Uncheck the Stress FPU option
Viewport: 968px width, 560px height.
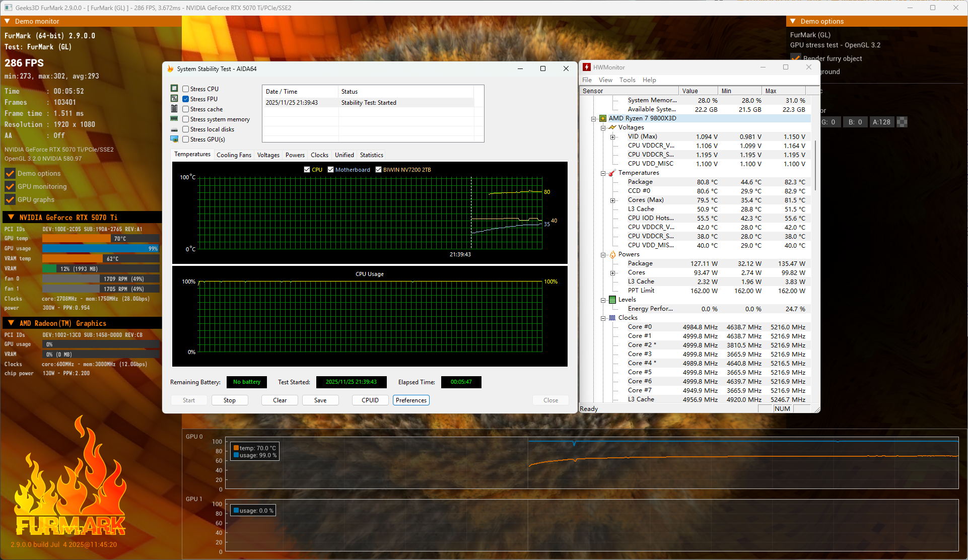pos(186,99)
